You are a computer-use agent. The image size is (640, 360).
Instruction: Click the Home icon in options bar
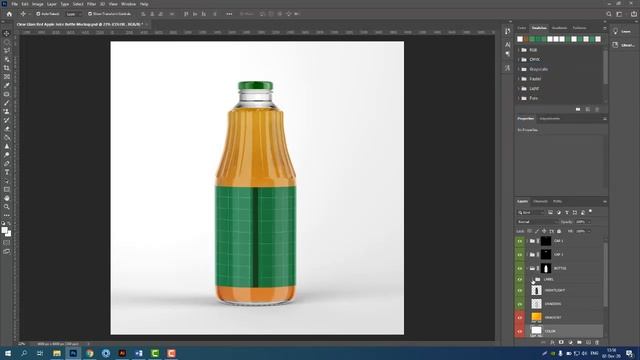point(9,14)
